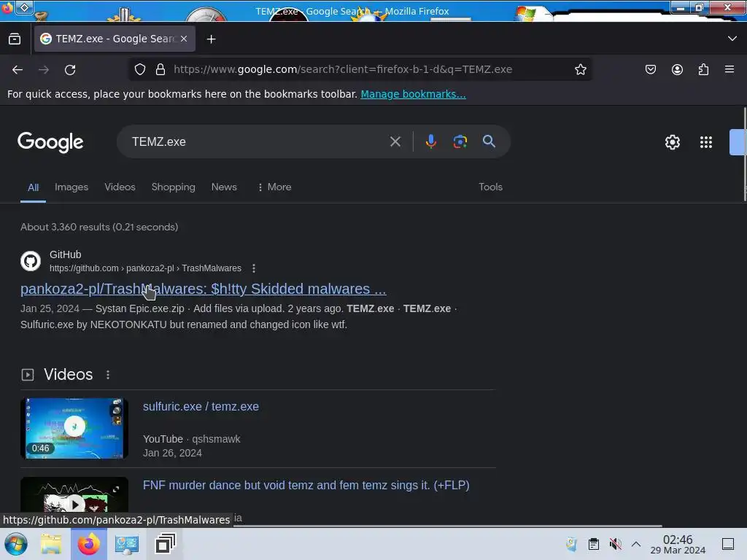The width and height of the screenshot is (747, 560).
Task: Open three-dot menu next to Videos heading
Action: [108, 376]
